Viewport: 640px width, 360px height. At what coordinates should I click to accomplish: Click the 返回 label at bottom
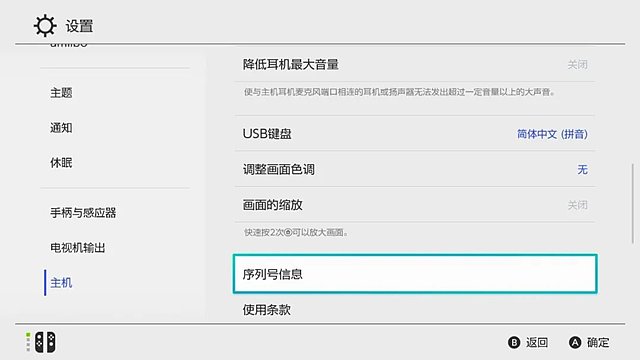[x=537, y=342]
